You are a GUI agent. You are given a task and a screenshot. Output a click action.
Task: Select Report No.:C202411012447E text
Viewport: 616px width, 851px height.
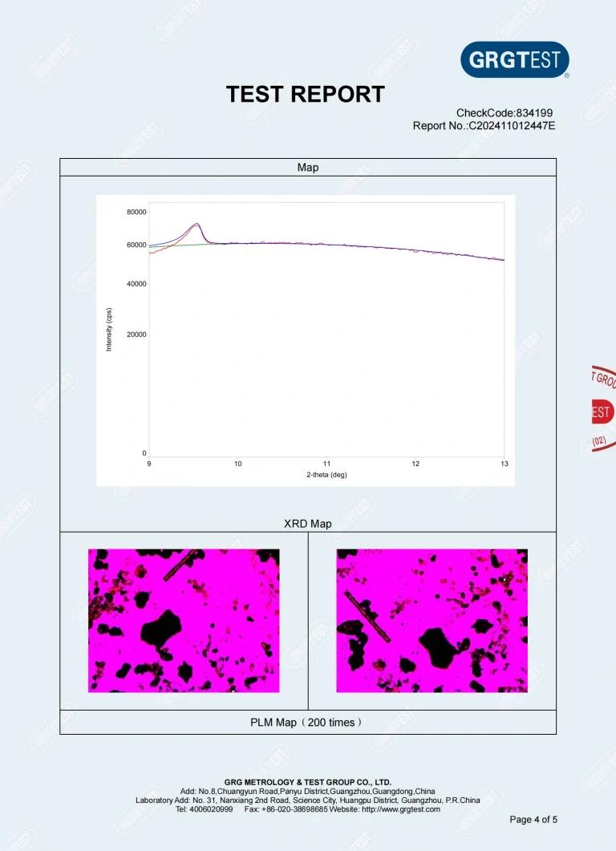484,126
